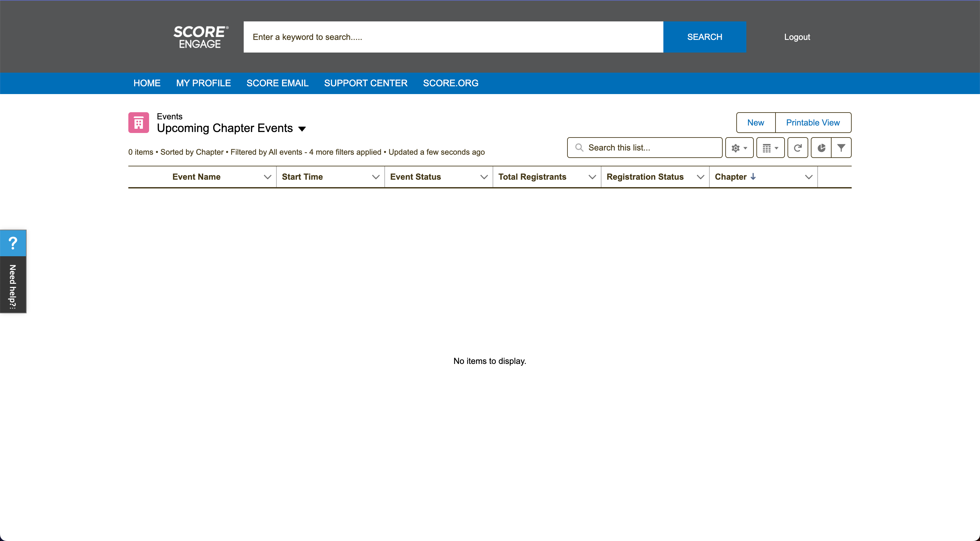Open MY PROFILE navigation item
980x541 pixels.
pos(204,83)
